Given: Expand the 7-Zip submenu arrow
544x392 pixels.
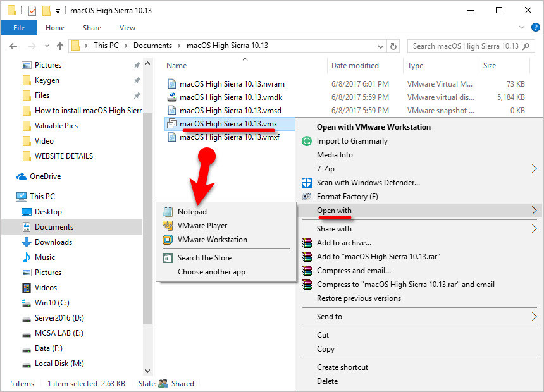Looking at the screenshot, I should (534, 169).
